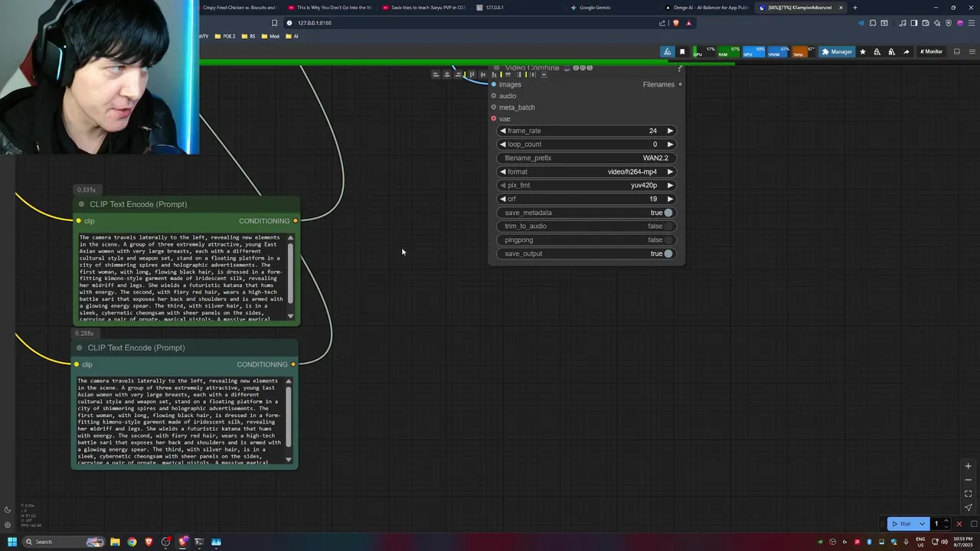This screenshot has height=551, width=980.
Task: Switch to the 127.0.0.1 browser tab
Action: coord(518,8)
